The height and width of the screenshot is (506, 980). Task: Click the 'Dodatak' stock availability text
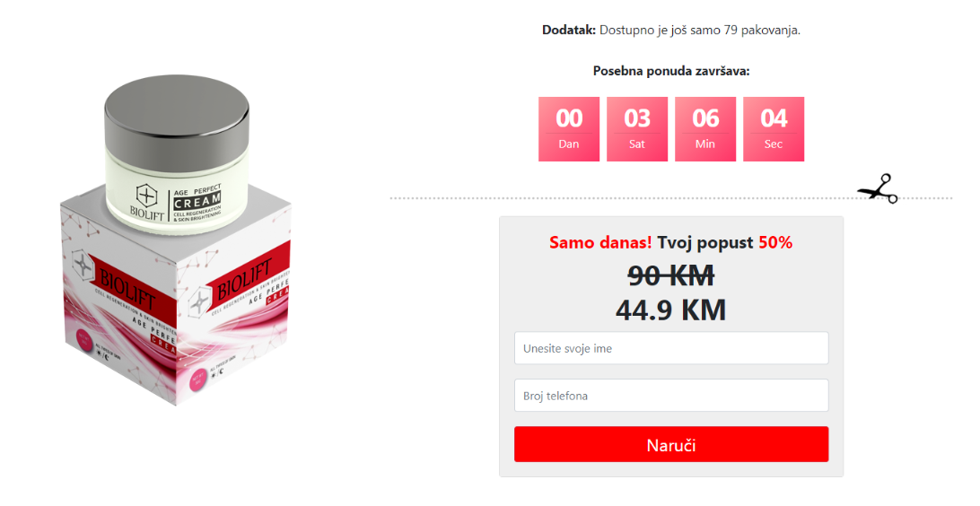coord(671,30)
